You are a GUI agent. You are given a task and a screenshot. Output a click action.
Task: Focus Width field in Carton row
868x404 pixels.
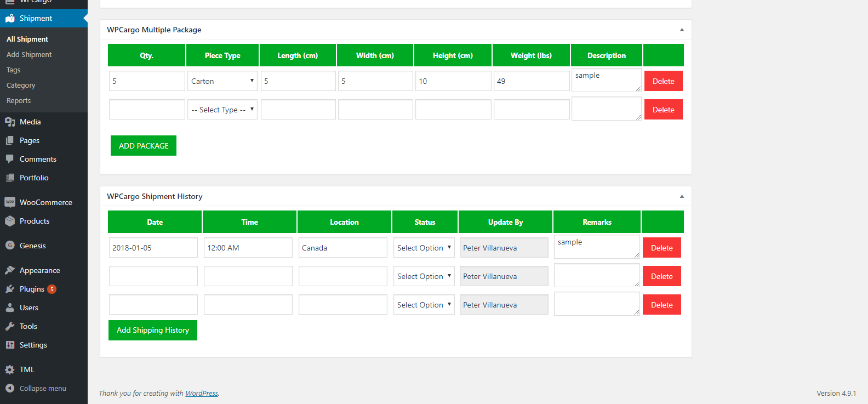click(375, 81)
